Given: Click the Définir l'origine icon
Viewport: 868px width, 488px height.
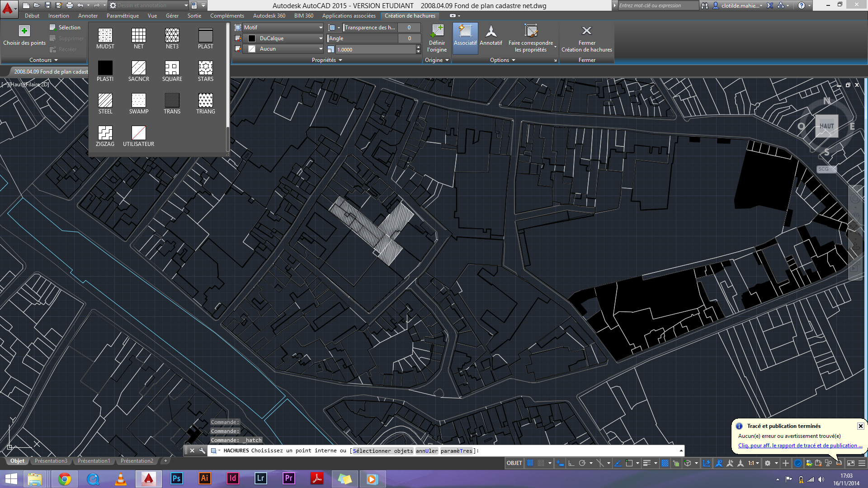Looking at the screenshot, I should 437,31.
